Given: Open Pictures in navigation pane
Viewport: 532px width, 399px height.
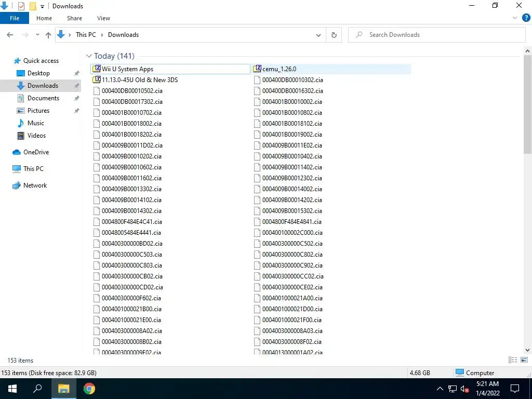Looking at the screenshot, I should (38, 111).
